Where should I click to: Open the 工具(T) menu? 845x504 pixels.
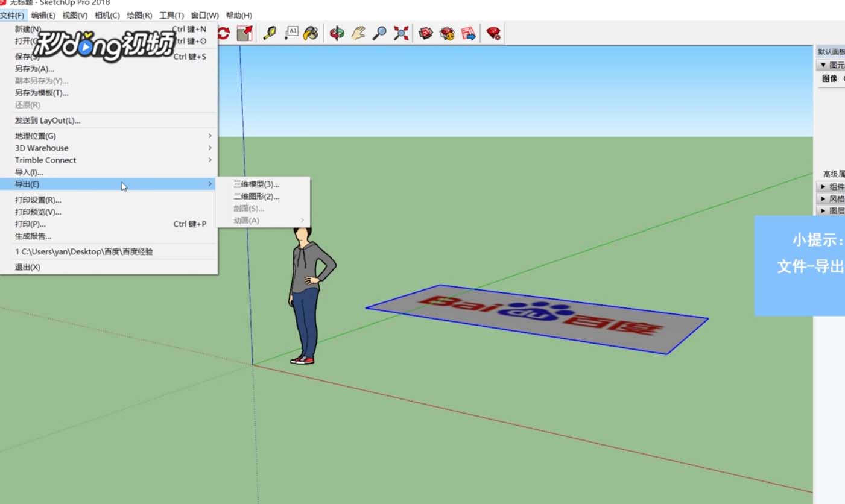coord(172,15)
